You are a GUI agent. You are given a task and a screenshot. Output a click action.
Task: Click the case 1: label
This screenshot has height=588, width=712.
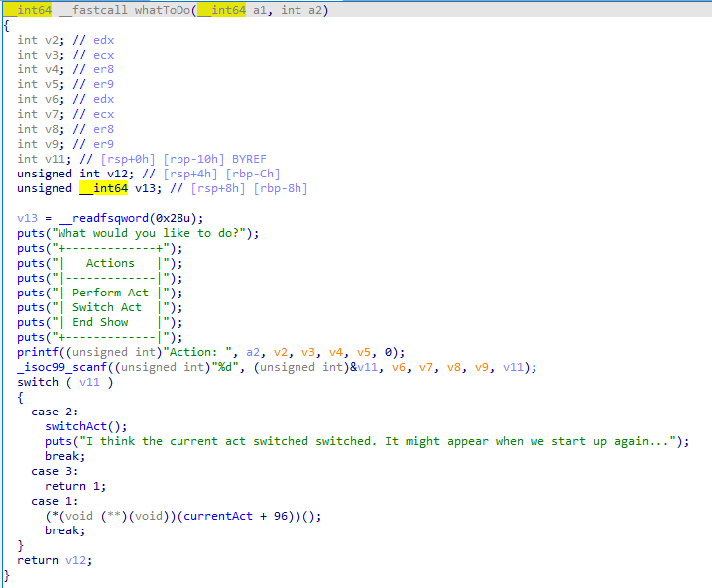(x=55, y=501)
